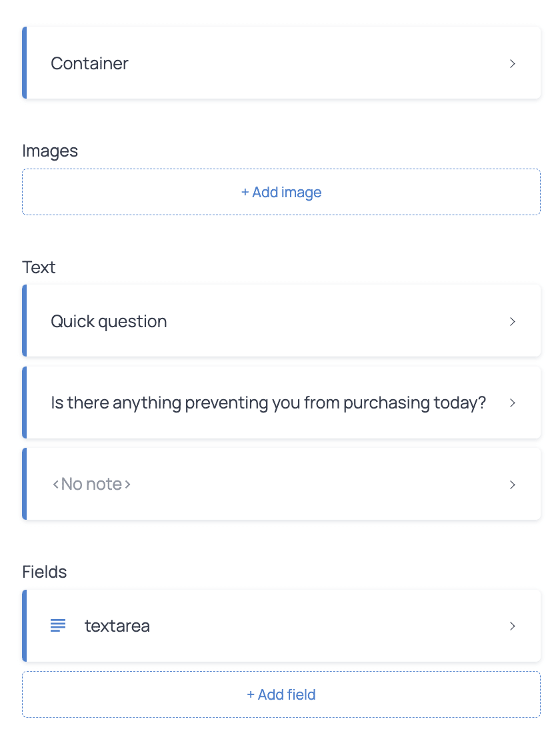Open 'Is there anything preventing you' text
Screen dimensions: 560x729
tap(269, 402)
